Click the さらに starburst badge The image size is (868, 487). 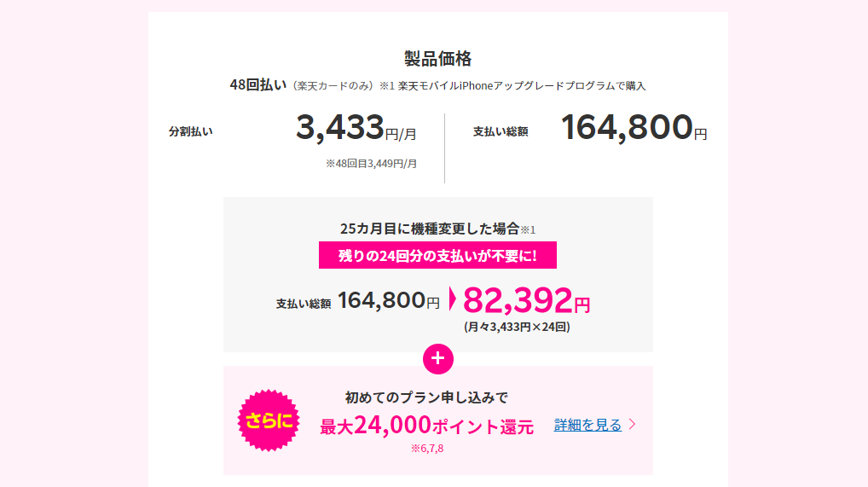pos(269,420)
